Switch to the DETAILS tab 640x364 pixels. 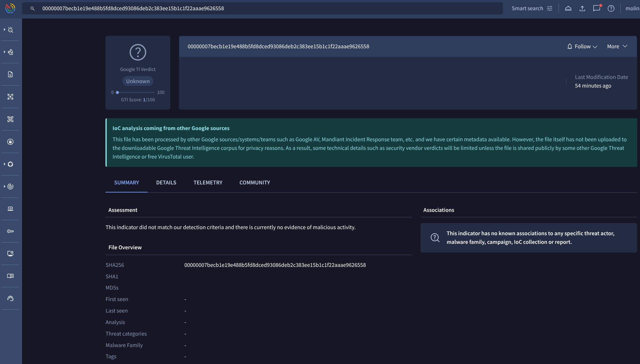tap(166, 182)
